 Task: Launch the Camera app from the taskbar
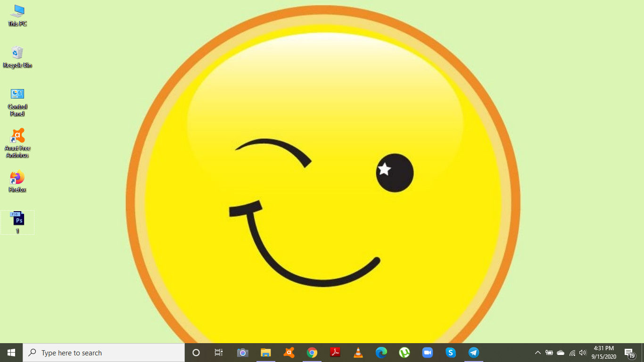pos(242,353)
